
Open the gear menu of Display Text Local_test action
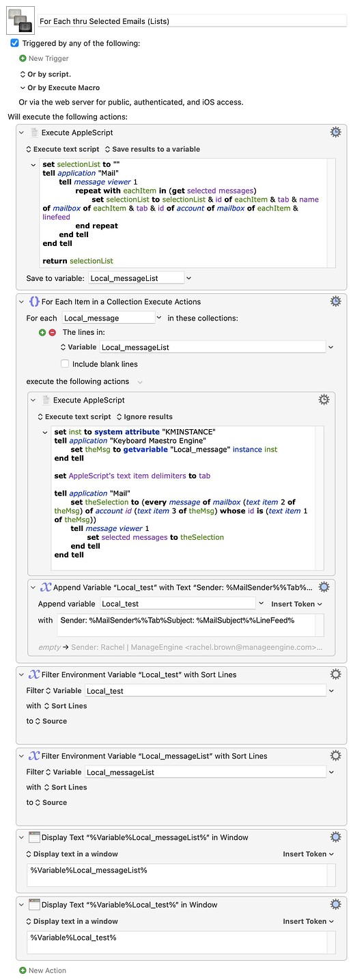pos(335,905)
